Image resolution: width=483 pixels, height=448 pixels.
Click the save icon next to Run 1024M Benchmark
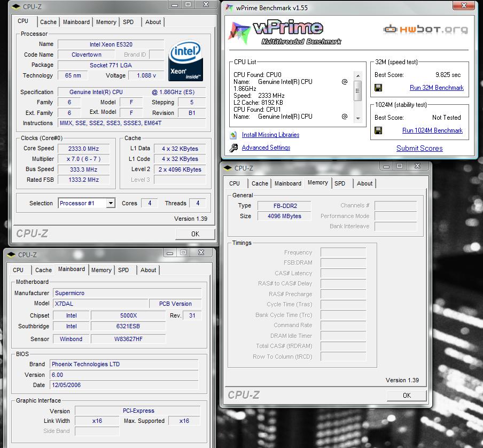(378, 130)
